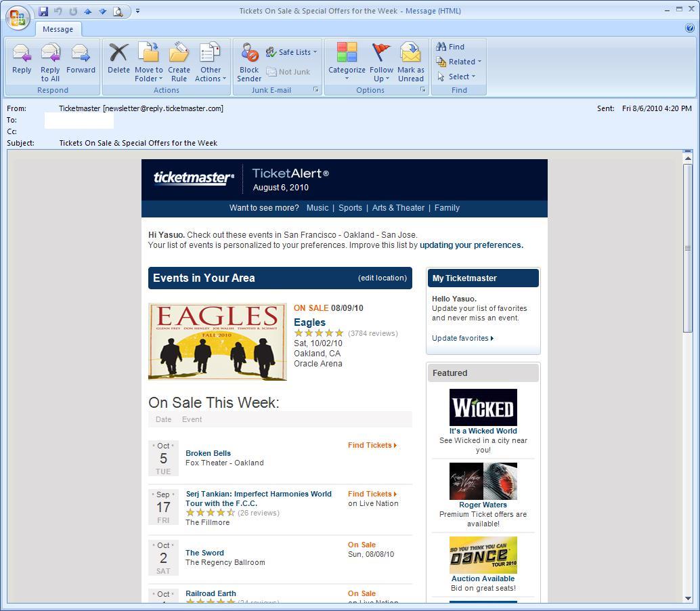The image size is (700, 611).
Task: Open the Related dropdown
Action: click(458, 62)
